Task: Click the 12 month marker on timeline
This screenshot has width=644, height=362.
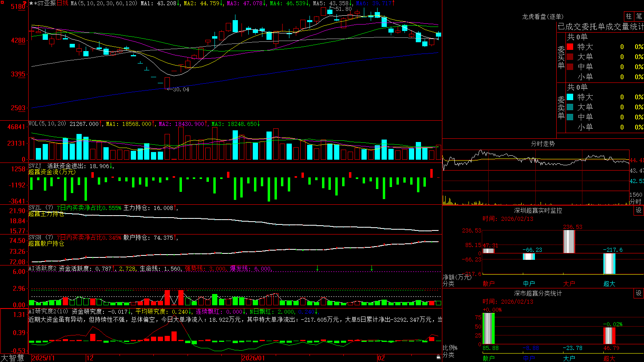Action: [90, 358]
